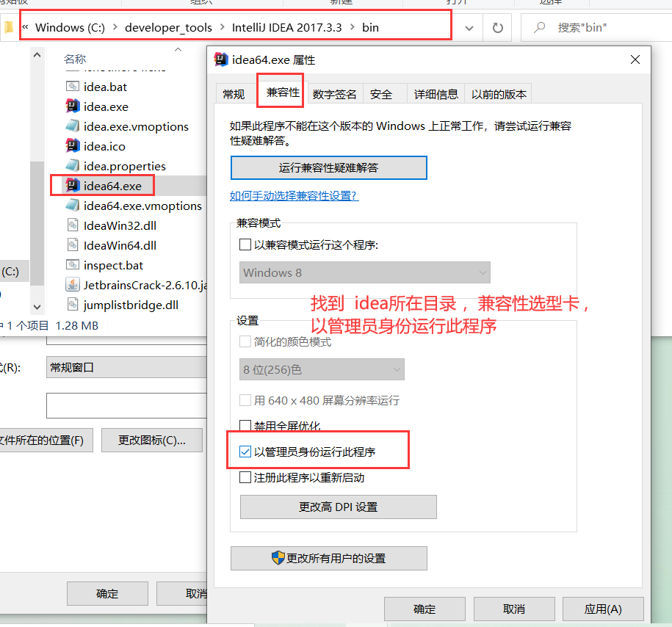Toggle reduced color mode checkbox
The height and width of the screenshot is (627, 672).
[245, 341]
